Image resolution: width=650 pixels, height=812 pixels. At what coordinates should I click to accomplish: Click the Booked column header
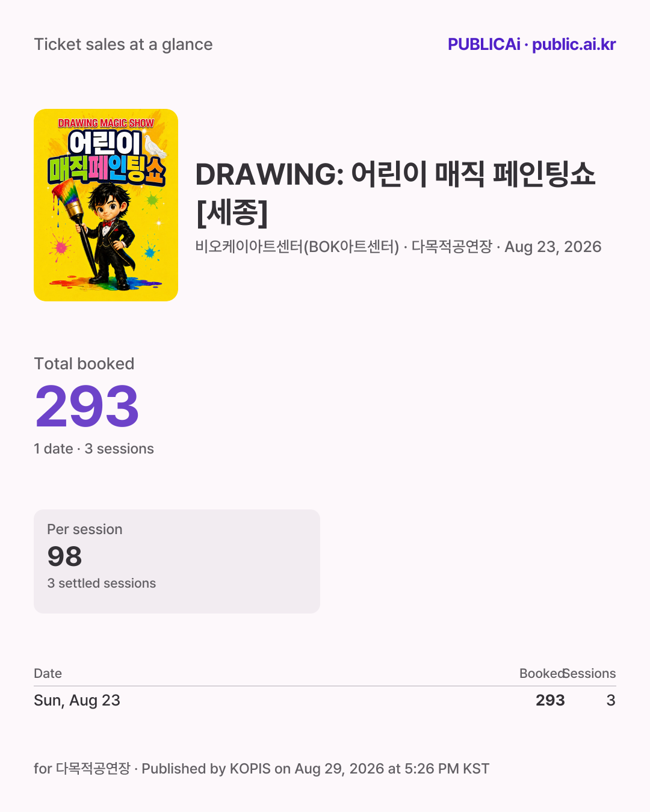pos(542,674)
